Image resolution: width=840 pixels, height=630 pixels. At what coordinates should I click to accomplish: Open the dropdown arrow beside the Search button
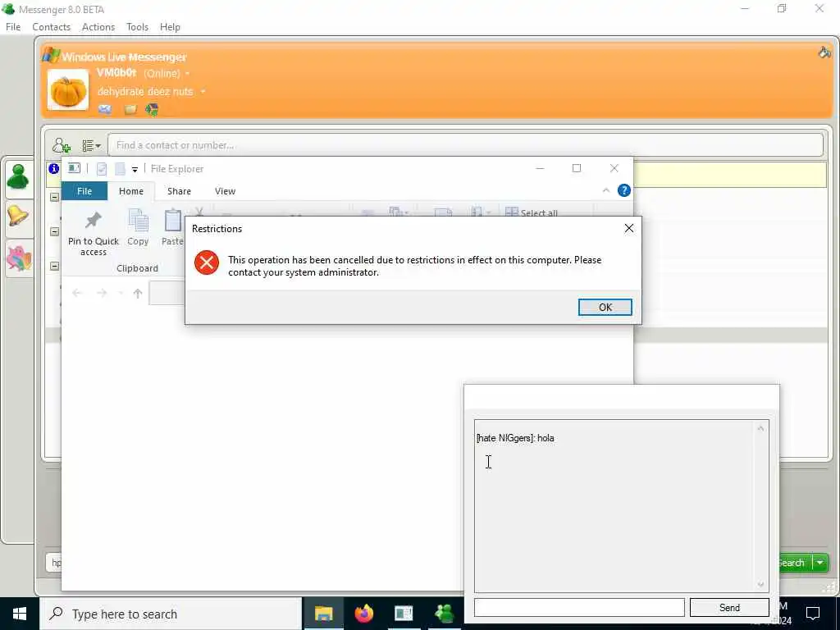(820, 563)
